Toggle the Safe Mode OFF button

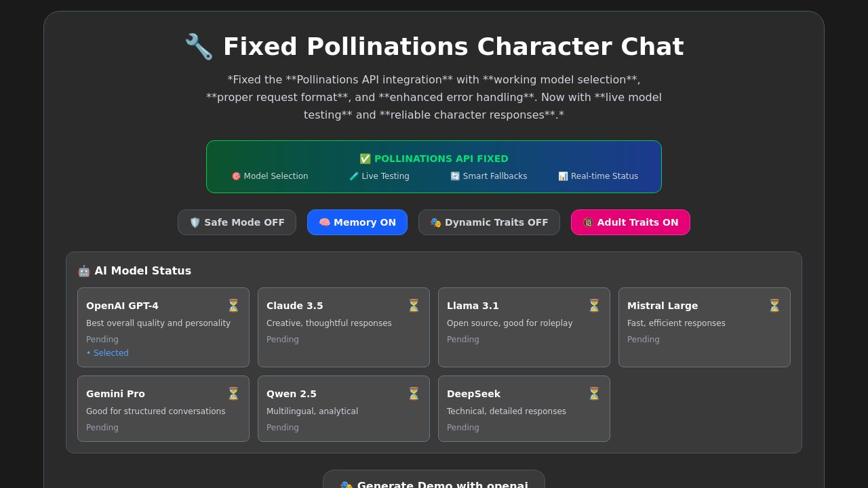click(x=237, y=222)
